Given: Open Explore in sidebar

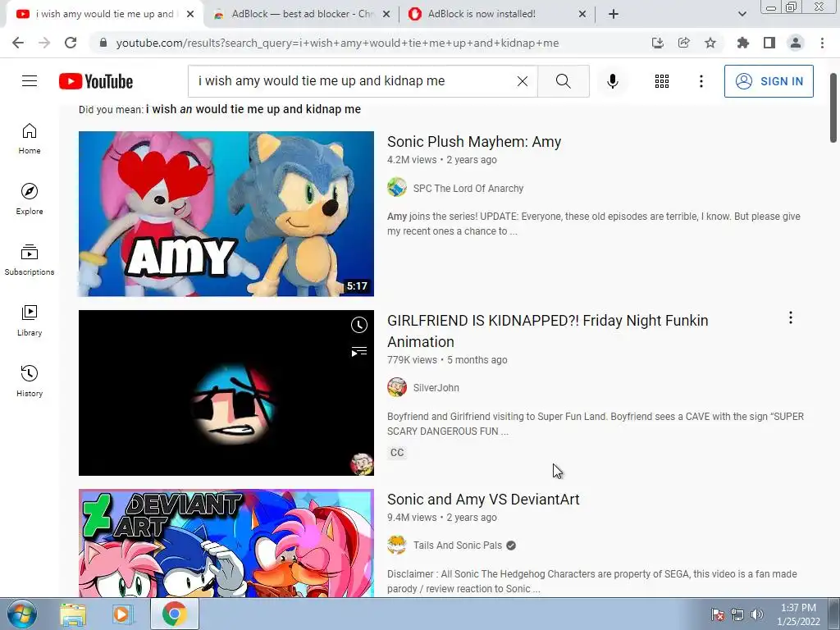Looking at the screenshot, I should [x=30, y=199].
